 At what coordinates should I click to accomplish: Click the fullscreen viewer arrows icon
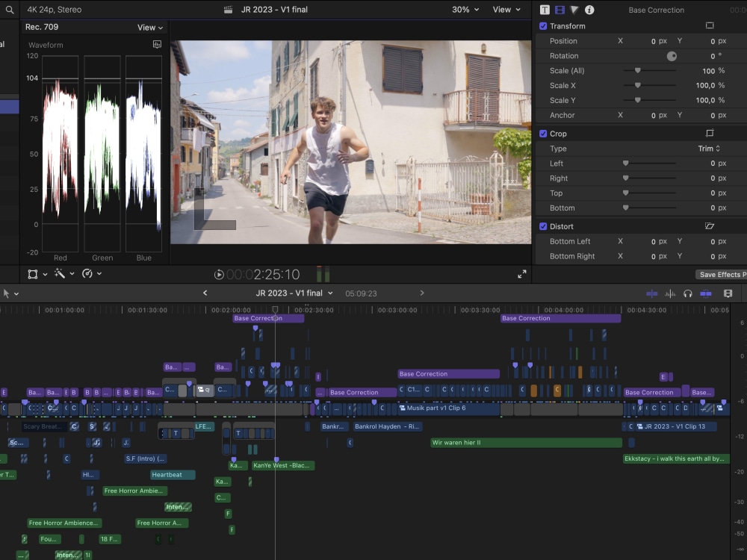pos(521,274)
